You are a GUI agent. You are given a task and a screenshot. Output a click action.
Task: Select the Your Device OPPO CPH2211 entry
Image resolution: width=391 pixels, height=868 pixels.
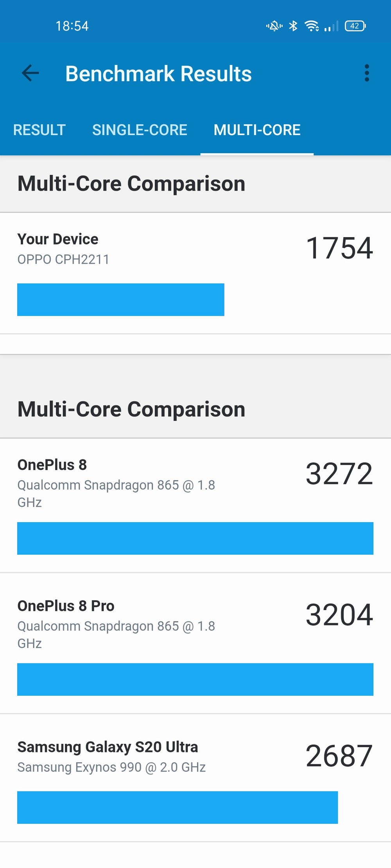pyautogui.click(x=195, y=273)
